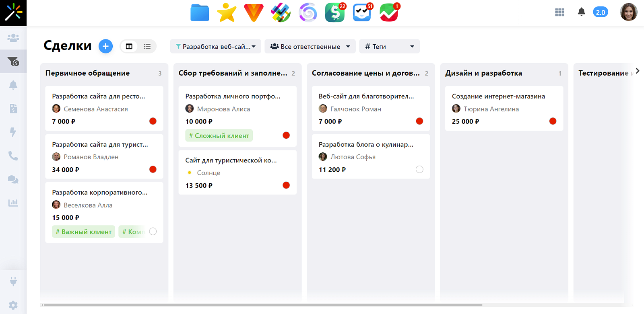Open the purple spiral app icon
The width and height of the screenshot is (644, 314).
tap(308, 12)
